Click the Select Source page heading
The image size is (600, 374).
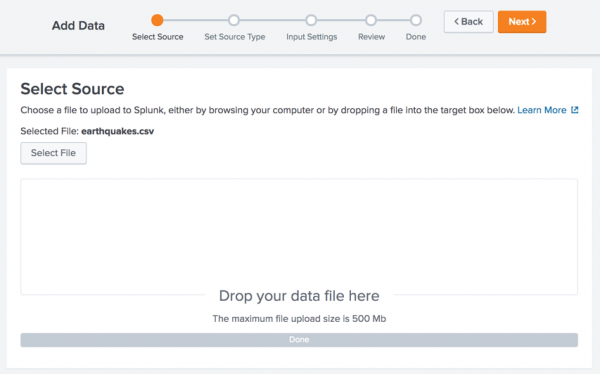[72, 89]
